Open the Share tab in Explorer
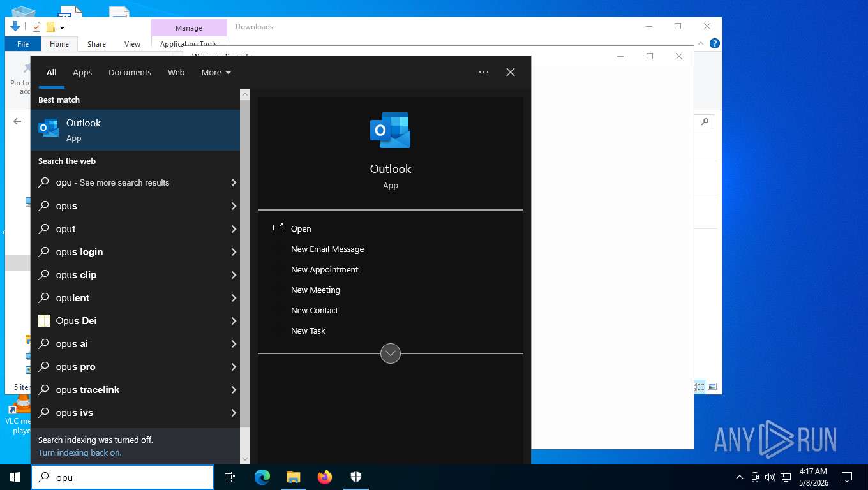868x490 pixels. (x=96, y=44)
